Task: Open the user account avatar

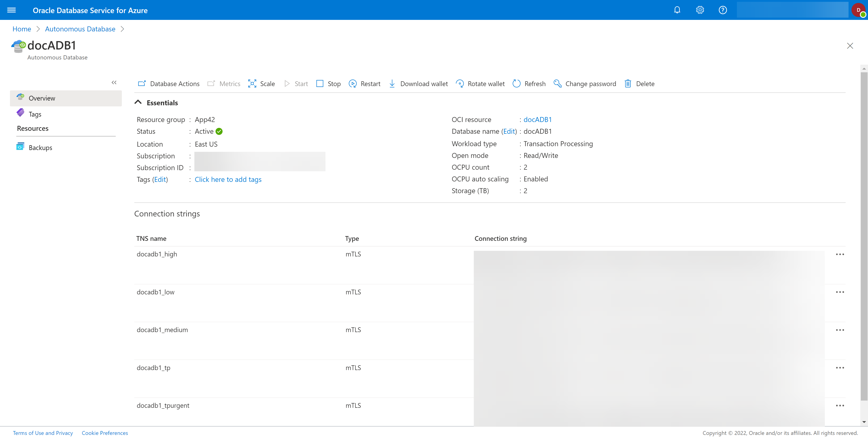Action: pyautogui.click(x=859, y=10)
